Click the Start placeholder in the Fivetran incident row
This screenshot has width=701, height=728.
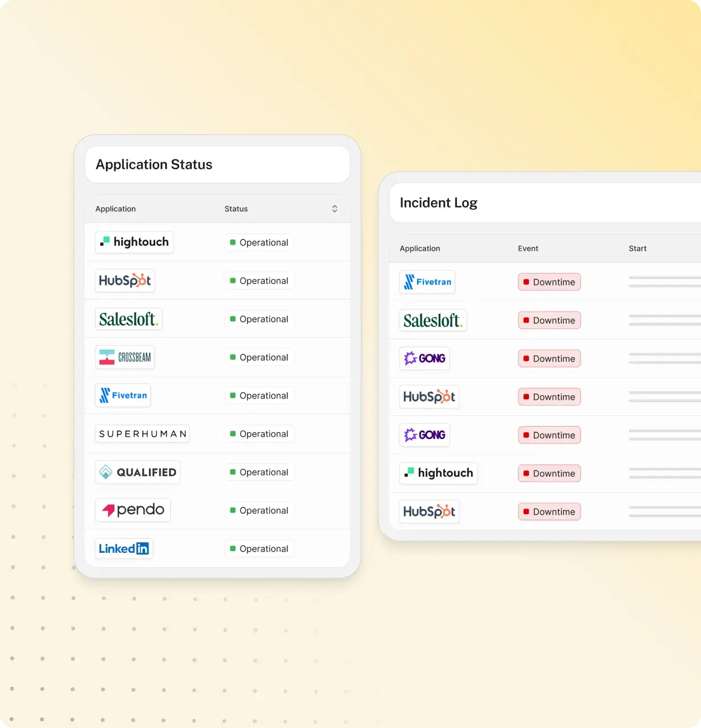665,282
